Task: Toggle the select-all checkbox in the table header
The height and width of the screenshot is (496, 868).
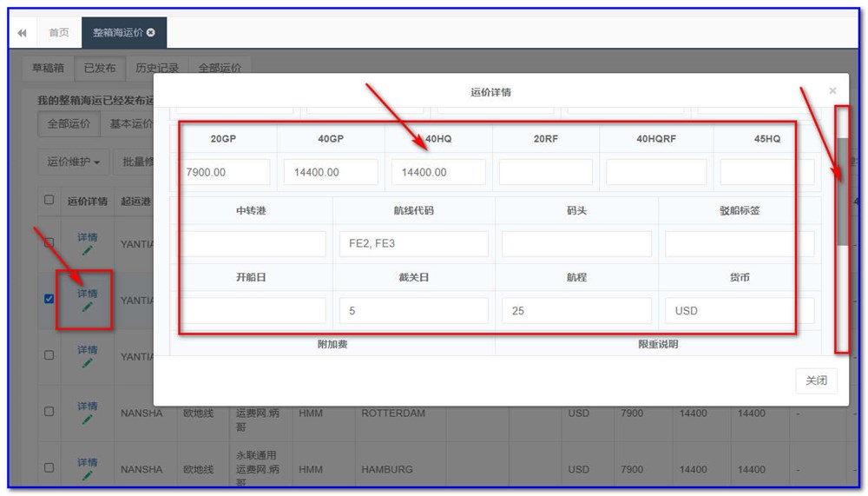Action: point(49,201)
